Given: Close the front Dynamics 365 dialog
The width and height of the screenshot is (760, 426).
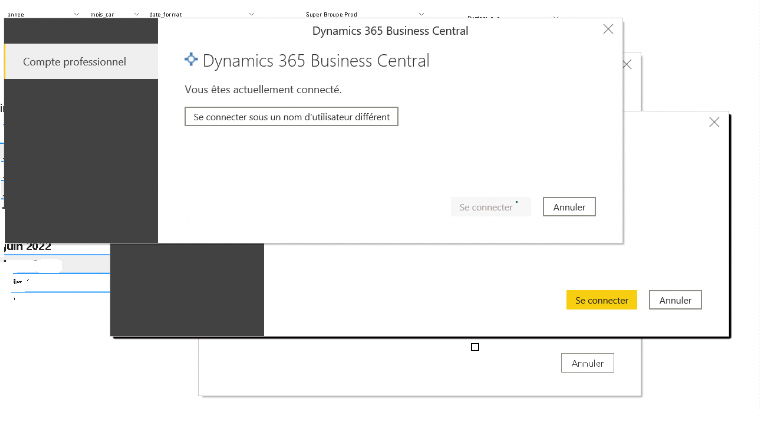Looking at the screenshot, I should coord(608,29).
